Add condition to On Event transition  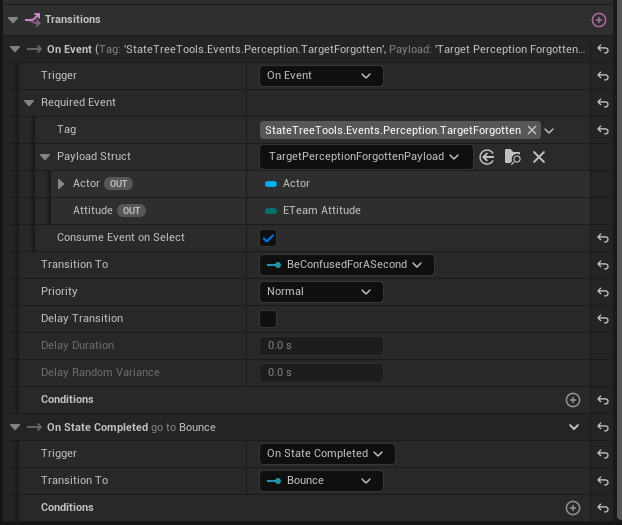click(x=572, y=400)
